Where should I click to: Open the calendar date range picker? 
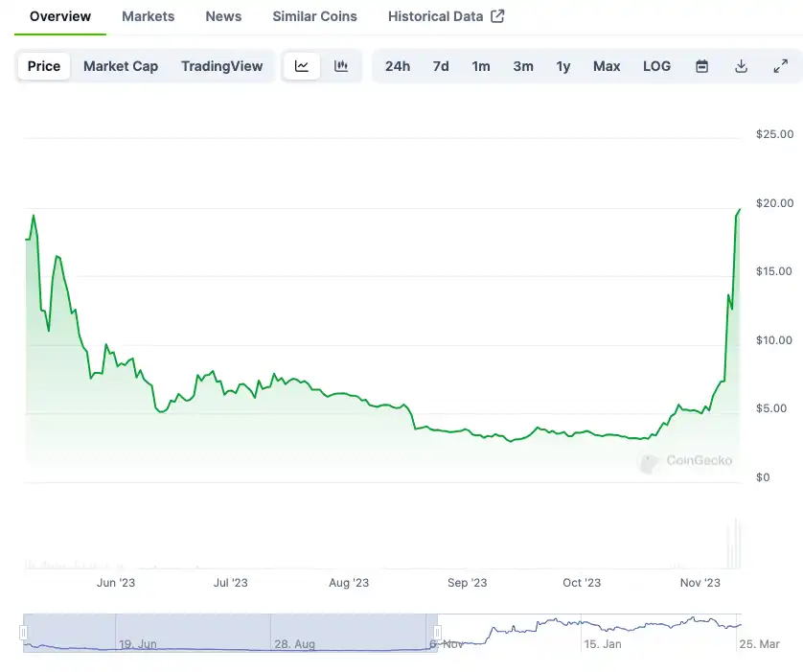tap(701, 66)
